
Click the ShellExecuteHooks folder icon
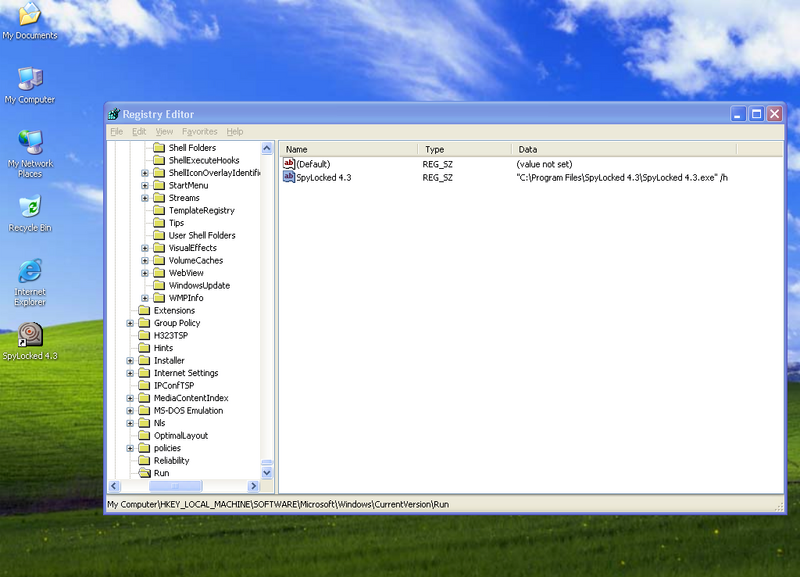click(159, 160)
